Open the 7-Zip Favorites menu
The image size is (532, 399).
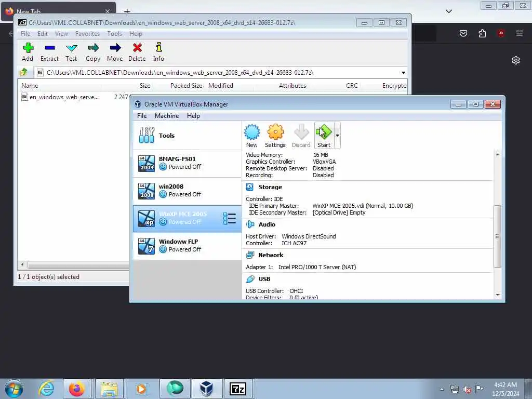click(x=87, y=34)
